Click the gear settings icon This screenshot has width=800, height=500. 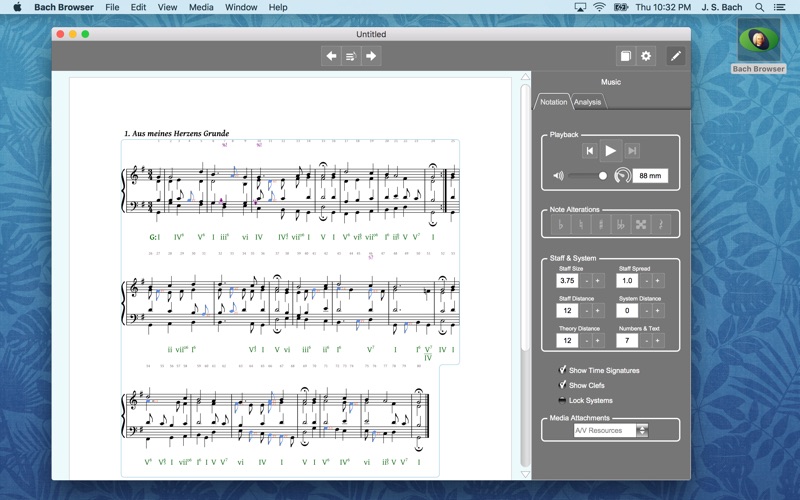(x=646, y=56)
